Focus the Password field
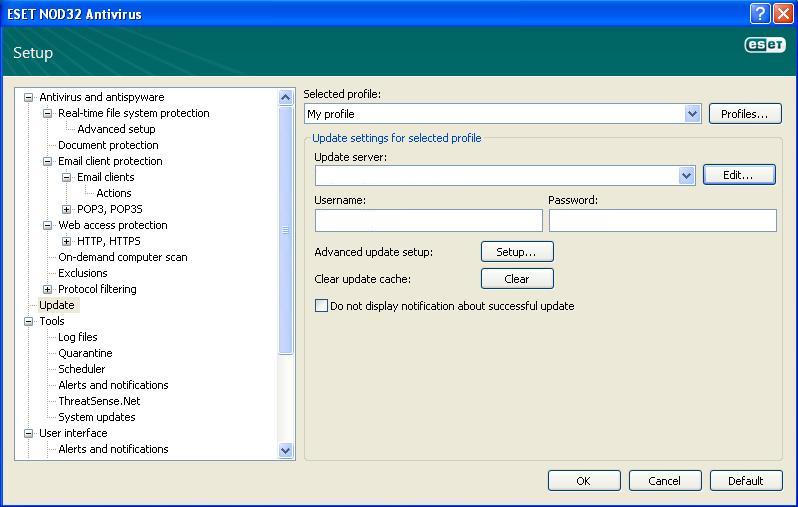 pyautogui.click(x=663, y=220)
